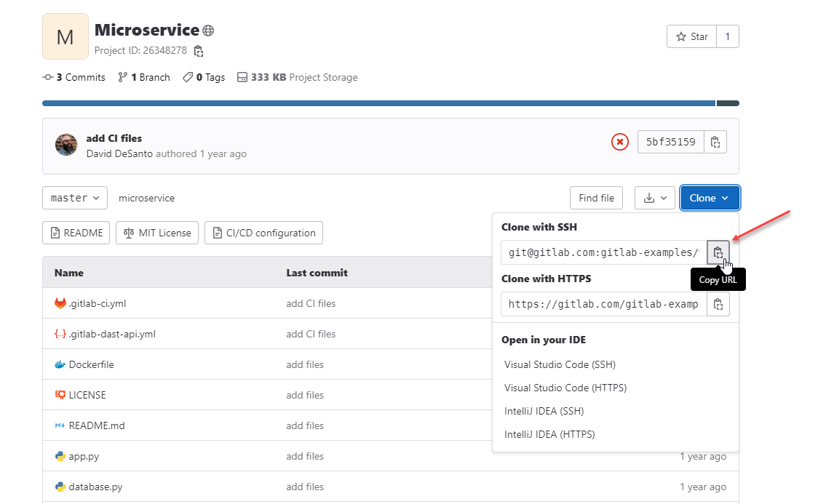Copy the project ID with clipboard icon
The image size is (834, 504).
(x=199, y=51)
